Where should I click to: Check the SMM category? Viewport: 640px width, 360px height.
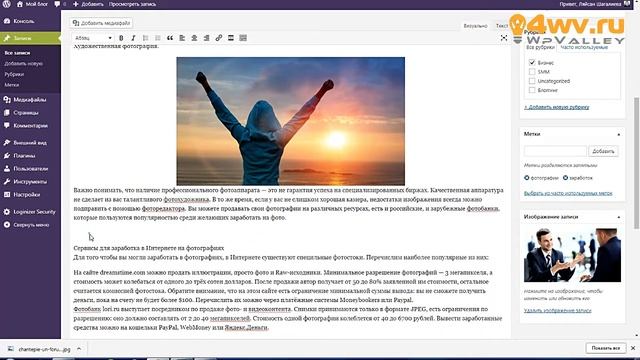pyautogui.click(x=532, y=72)
